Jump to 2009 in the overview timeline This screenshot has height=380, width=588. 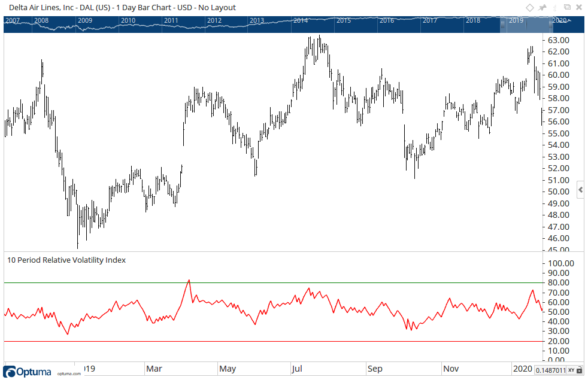[x=85, y=20]
